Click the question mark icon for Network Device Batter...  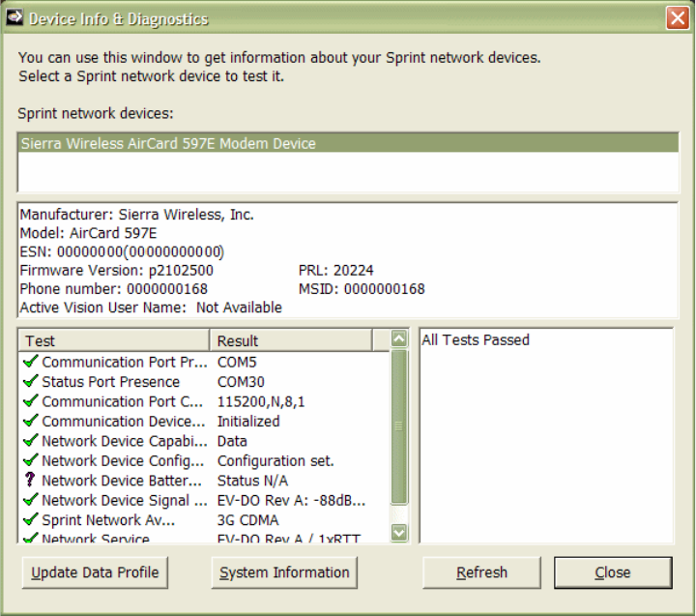[30, 480]
